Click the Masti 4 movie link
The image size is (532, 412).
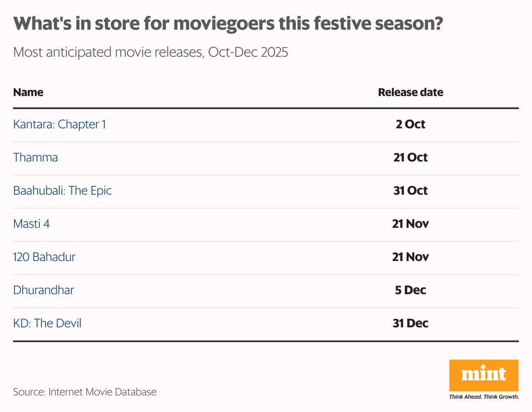[x=31, y=224]
